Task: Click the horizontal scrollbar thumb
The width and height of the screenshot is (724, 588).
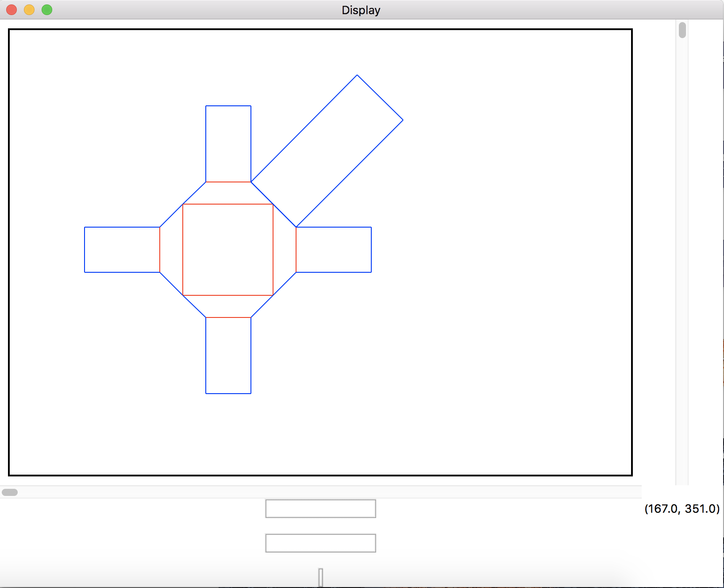Action: (x=10, y=492)
